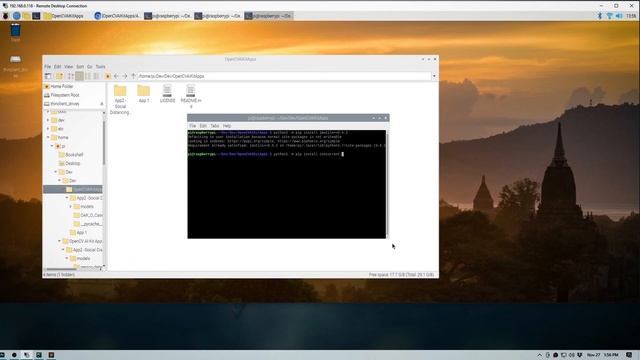
Task: Click the folder tree horizontal scrollbar
Action: click(x=61, y=269)
